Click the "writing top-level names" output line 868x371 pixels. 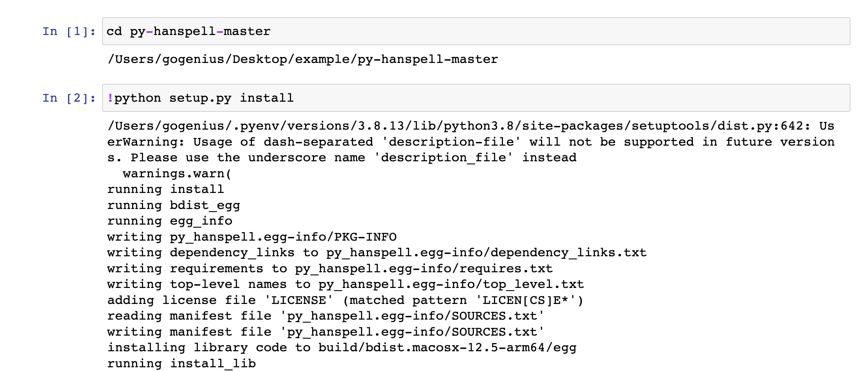pyautogui.click(x=345, y=284)
